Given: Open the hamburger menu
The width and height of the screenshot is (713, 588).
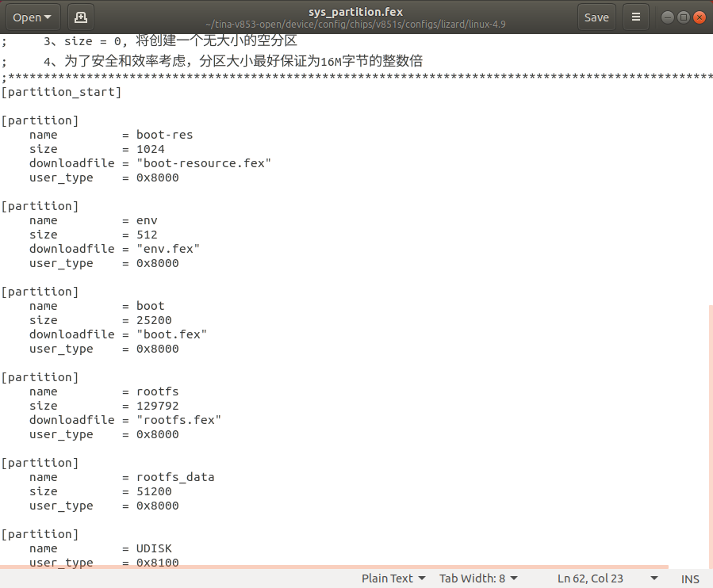Looking at the screenshot, I should click(x=636, y=17).
